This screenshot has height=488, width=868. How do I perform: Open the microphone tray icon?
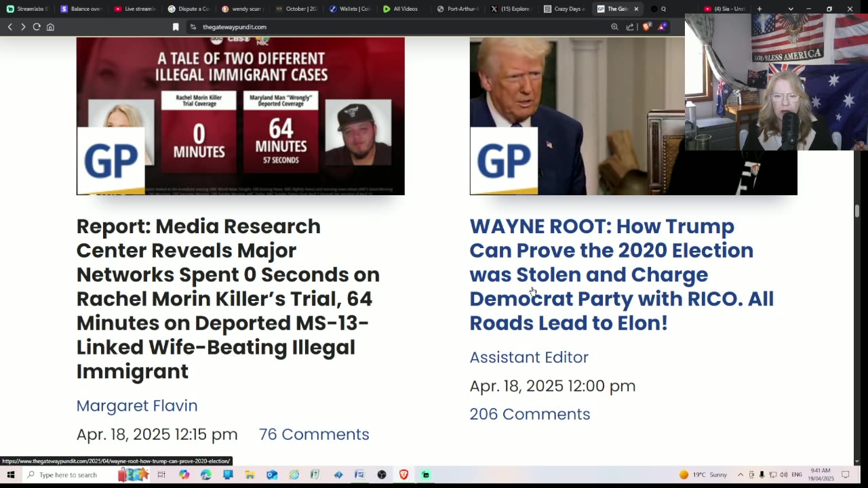click(x=762, y=474)
